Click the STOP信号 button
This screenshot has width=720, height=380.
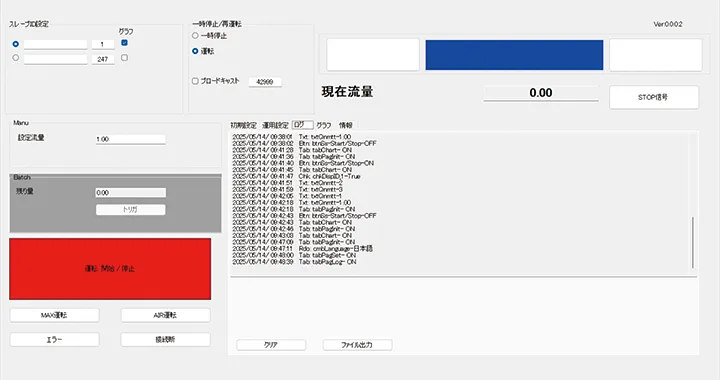click(654, 97)
